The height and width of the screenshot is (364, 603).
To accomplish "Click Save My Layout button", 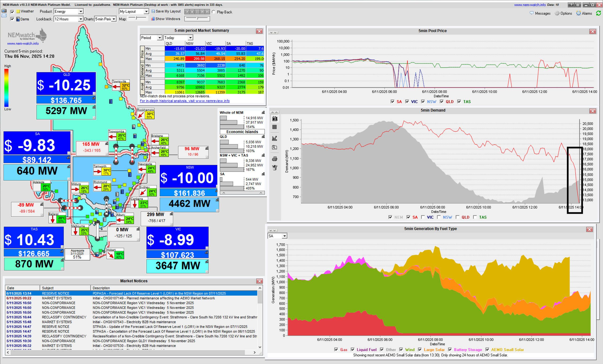I will pyautogui.click(x=166, y=11).
